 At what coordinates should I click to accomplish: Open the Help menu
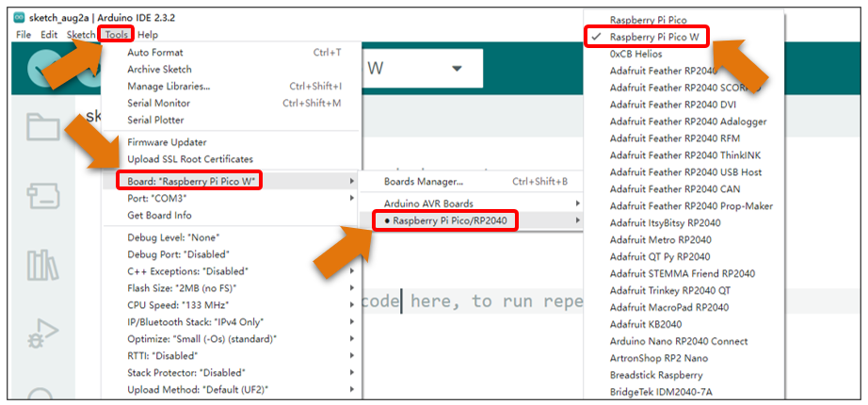coord(148,34)
